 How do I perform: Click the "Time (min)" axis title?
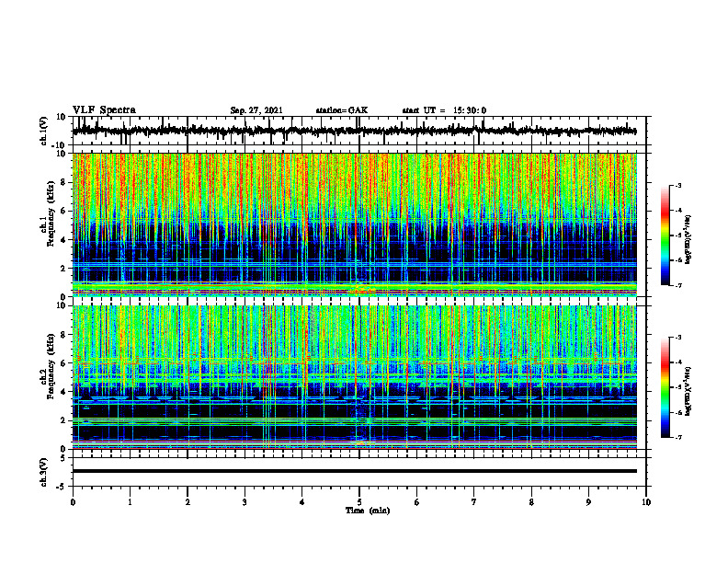click(368, 511)
